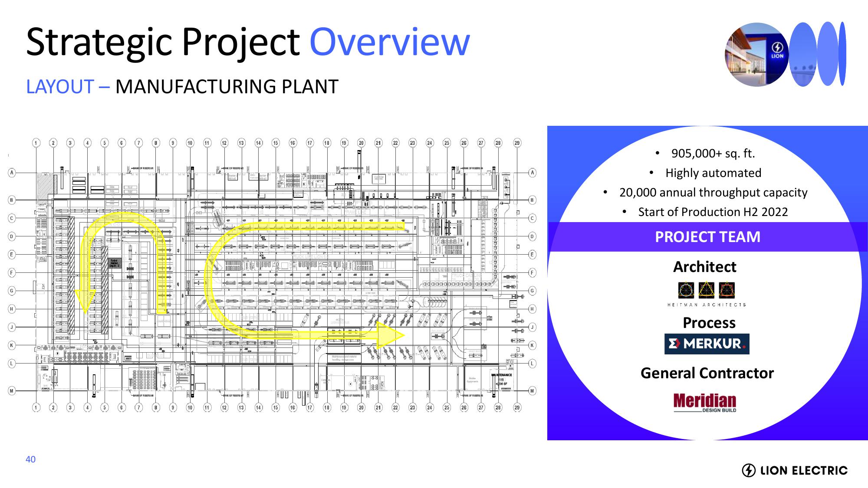Select 'LAYOUT – MANUFACTURING PLANT' subtitle
The height and width of the screenshot is (488, 868).
point(182,87)
